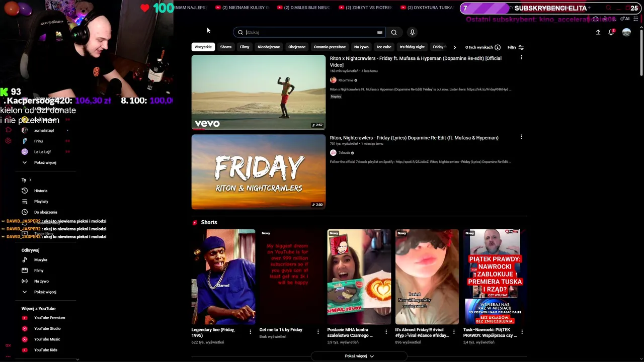Select the Shorts filter chip
Screen dimensions: 644x362
(x=226, y=47)
